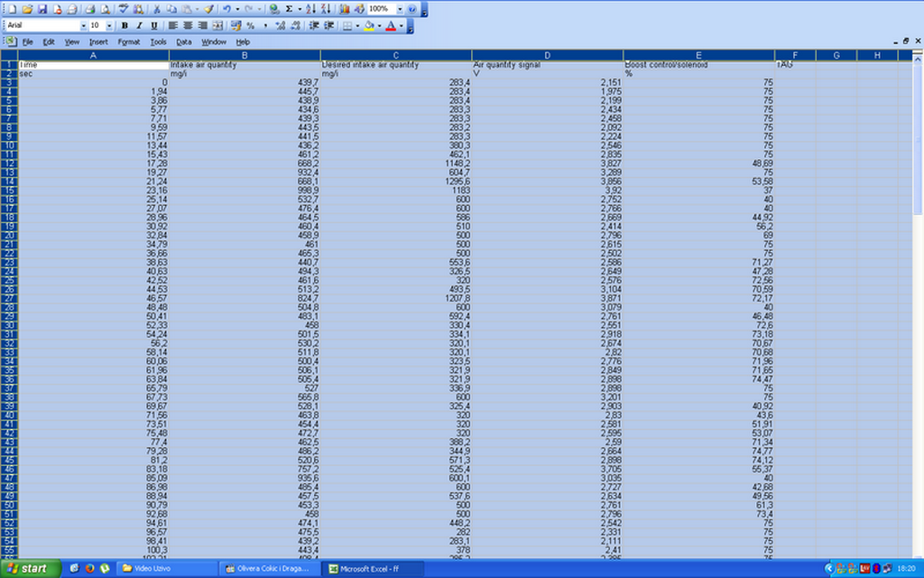
Task: Insert Hyperlink with globe icon
Action: coord(274,9)
